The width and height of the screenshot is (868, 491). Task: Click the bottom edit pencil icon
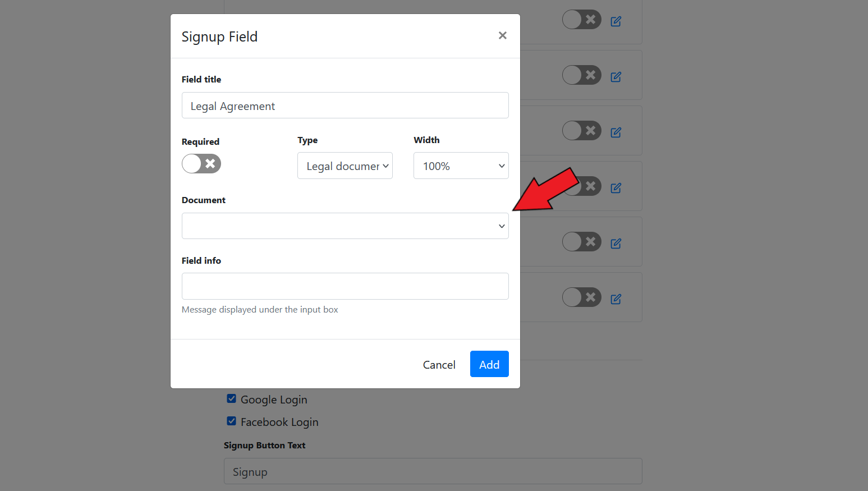pos(616,299)
